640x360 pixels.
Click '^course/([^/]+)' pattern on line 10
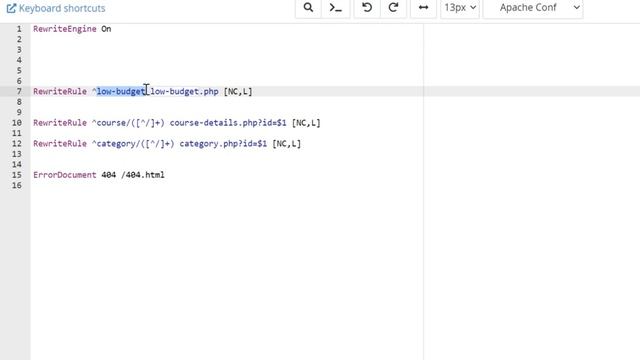tap(128, 123)
